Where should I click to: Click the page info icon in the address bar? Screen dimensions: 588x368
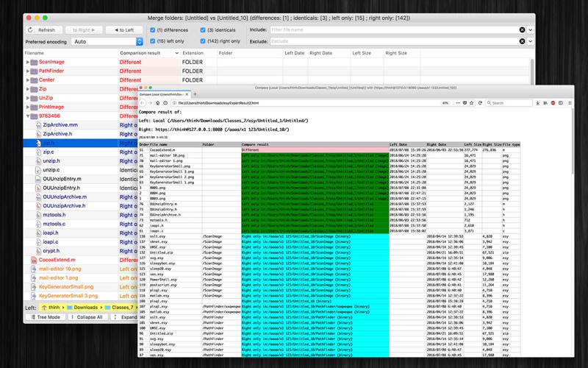pos(175,103)
